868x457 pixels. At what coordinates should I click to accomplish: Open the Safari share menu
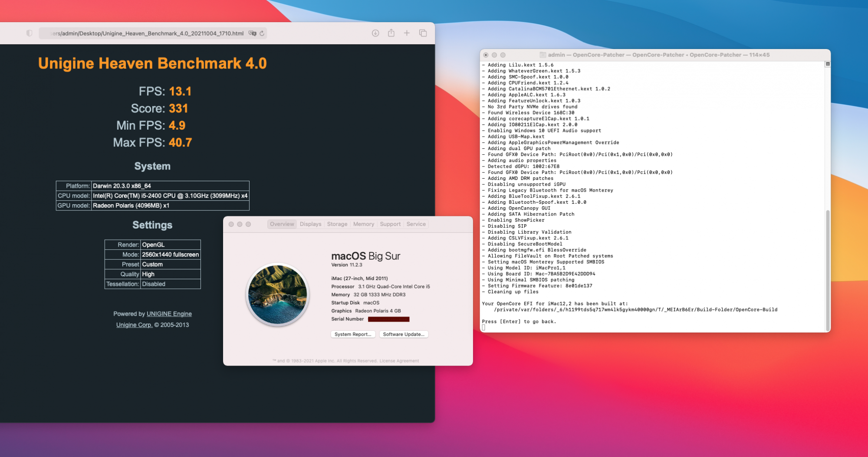pos(391,33)
